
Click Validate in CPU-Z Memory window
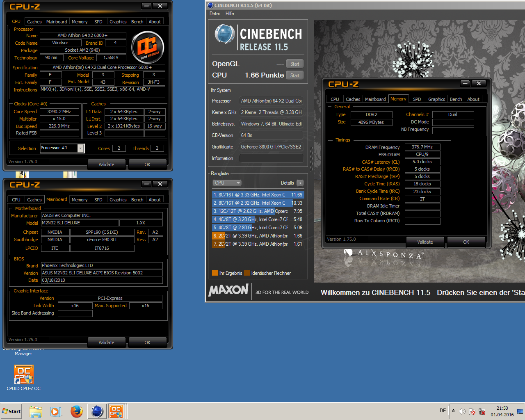click(x=425, y=242)
